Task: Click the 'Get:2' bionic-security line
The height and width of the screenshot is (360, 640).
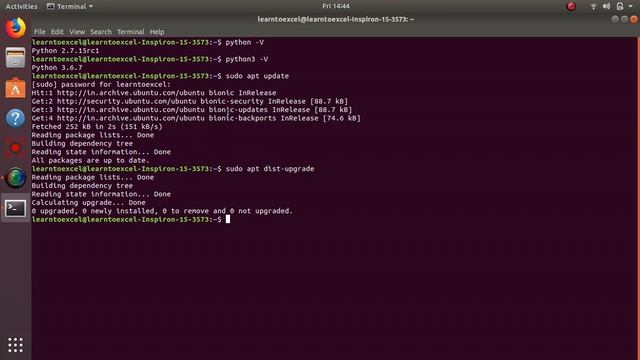Action: pyautogui.click(x=190, y=101)
